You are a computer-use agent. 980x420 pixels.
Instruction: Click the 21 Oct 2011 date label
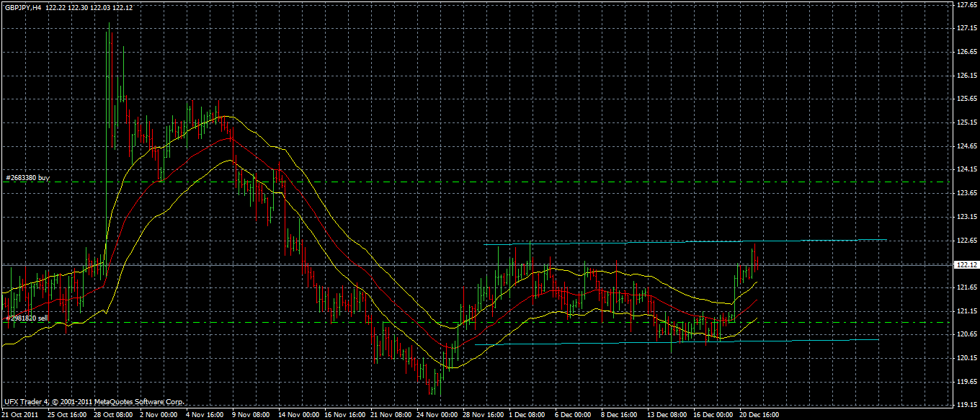click(20, 415)
